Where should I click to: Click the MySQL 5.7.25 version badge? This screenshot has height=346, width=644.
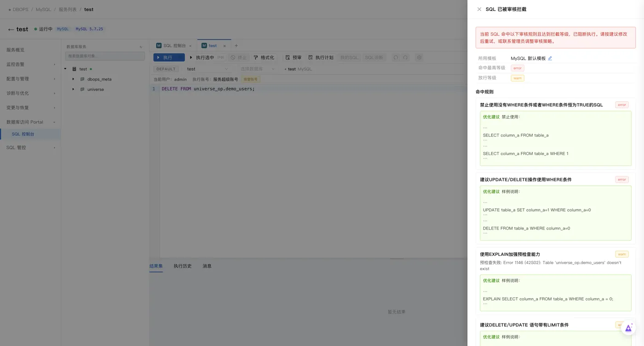(x=89, y=29)
